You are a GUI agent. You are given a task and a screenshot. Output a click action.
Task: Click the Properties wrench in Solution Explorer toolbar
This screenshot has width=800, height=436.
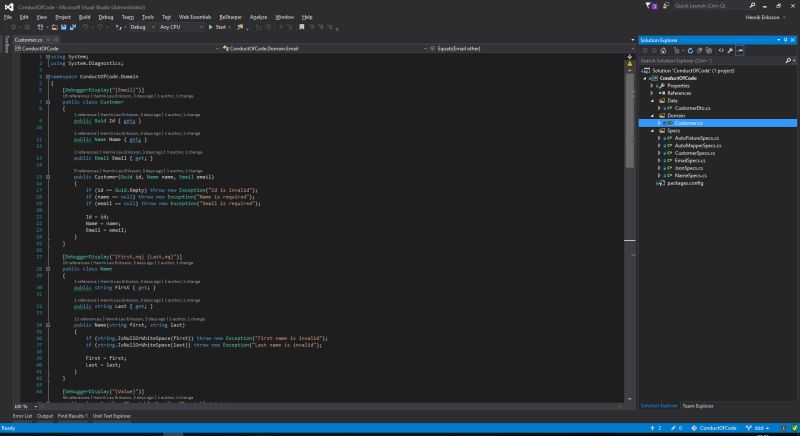(730, 50)
